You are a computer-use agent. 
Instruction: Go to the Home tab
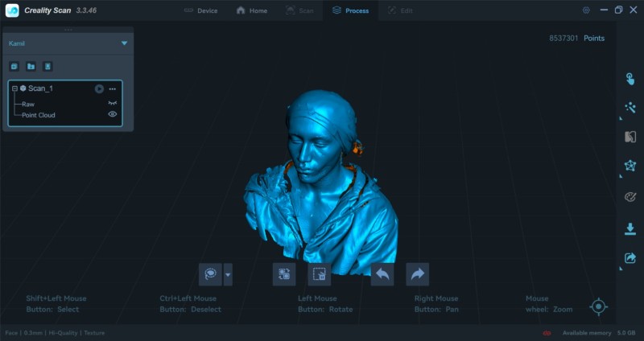click(252, 10)
